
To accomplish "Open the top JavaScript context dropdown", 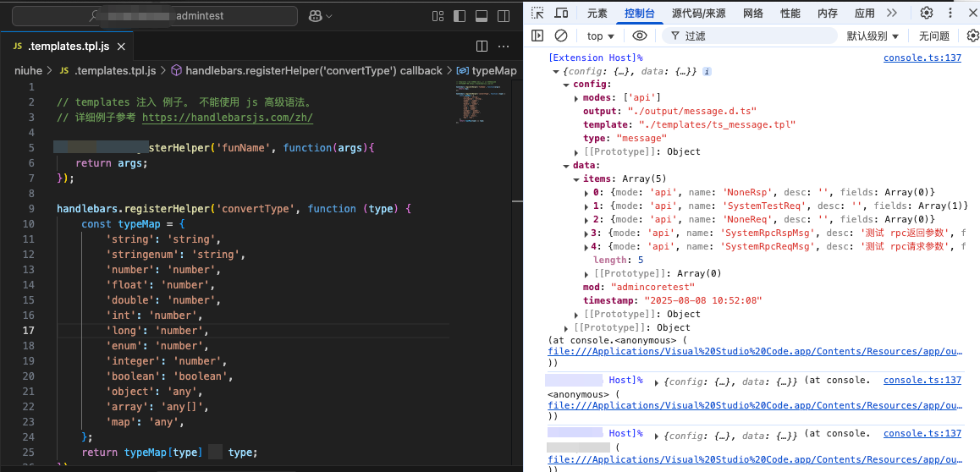I will coord(601,36).
